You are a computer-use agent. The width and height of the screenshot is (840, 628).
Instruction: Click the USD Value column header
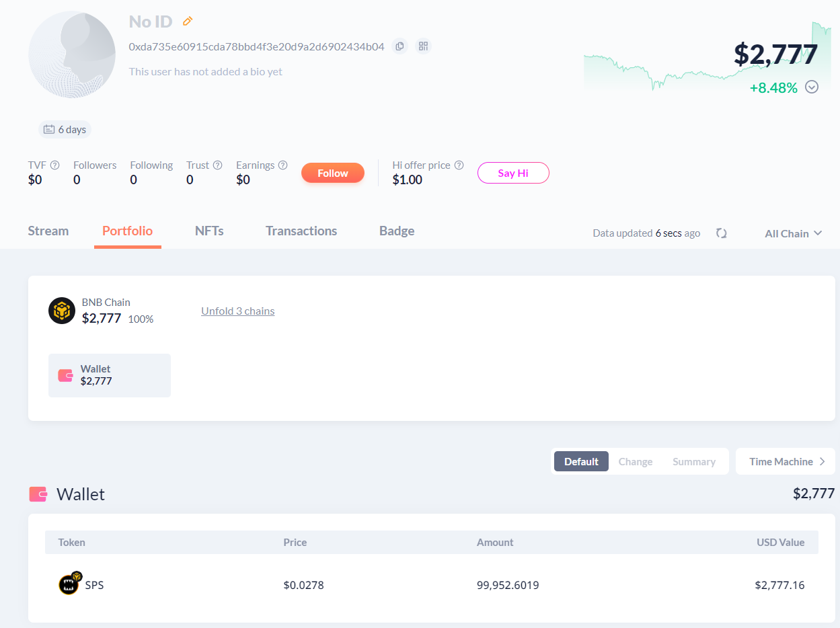[x=781, y=542]
